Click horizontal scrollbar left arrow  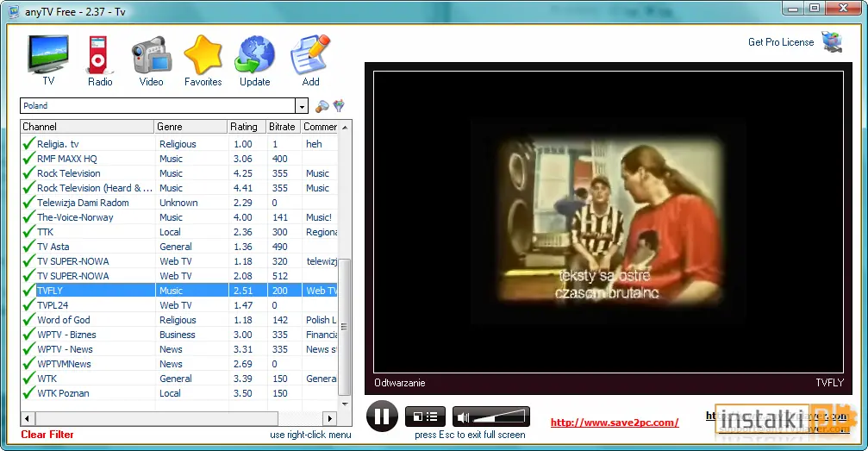tap(27, 418)
